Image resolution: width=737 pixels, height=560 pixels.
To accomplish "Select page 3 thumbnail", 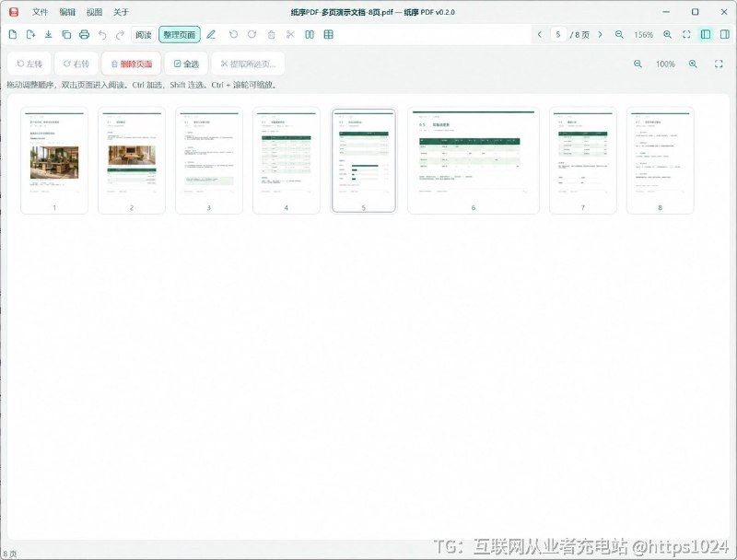I will pos(209,160).
